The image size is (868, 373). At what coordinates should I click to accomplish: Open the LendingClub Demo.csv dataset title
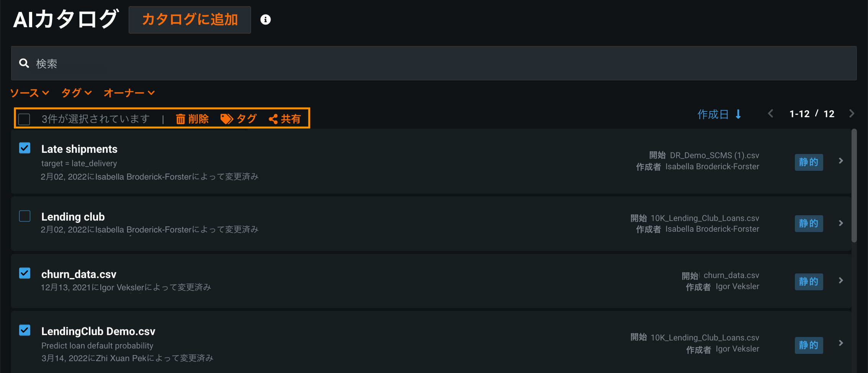(x=98, y=331)
